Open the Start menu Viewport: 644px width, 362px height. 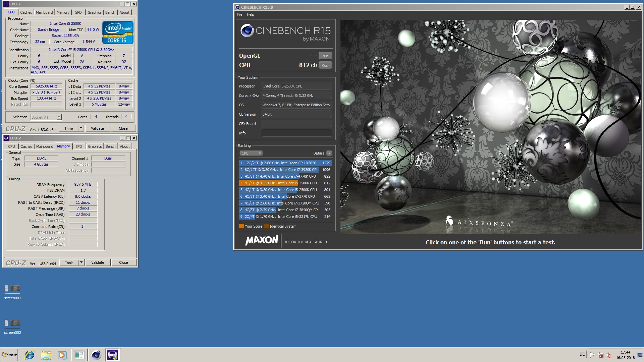[x=9, y=355]
